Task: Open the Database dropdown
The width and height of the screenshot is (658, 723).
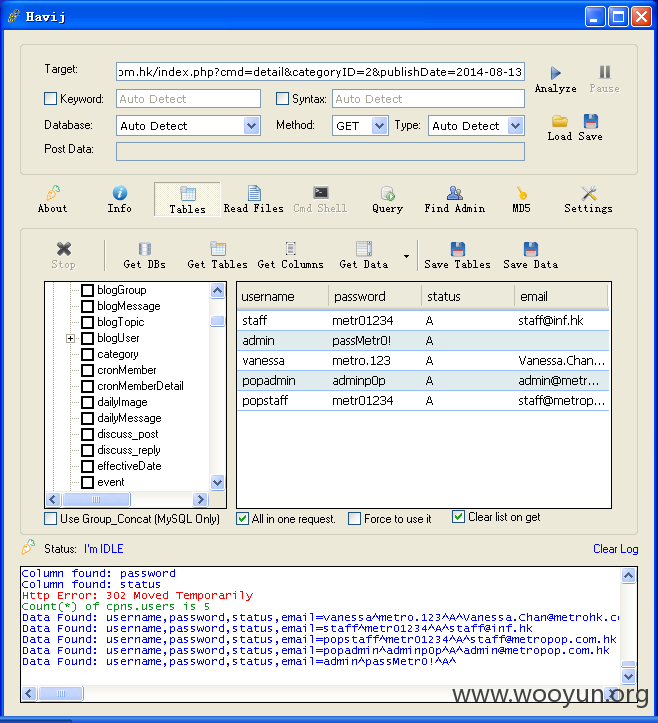Action: pyautogui.click(x=251, y=125)
